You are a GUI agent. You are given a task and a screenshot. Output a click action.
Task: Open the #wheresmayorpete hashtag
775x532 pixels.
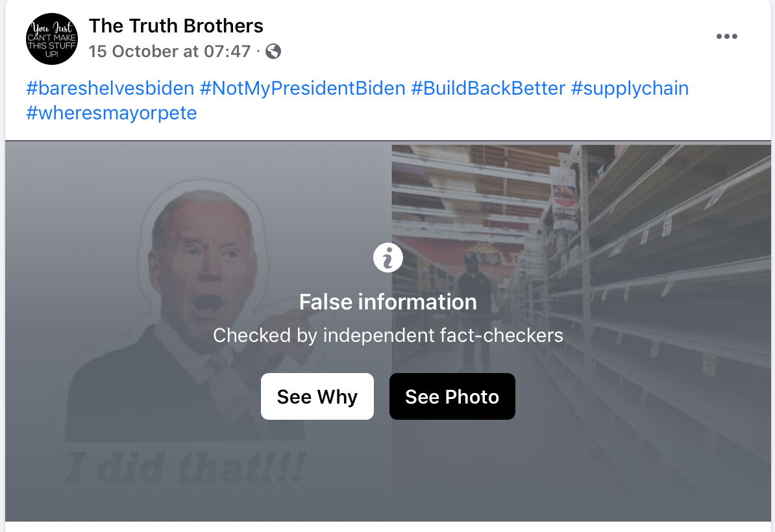(111, 113)
